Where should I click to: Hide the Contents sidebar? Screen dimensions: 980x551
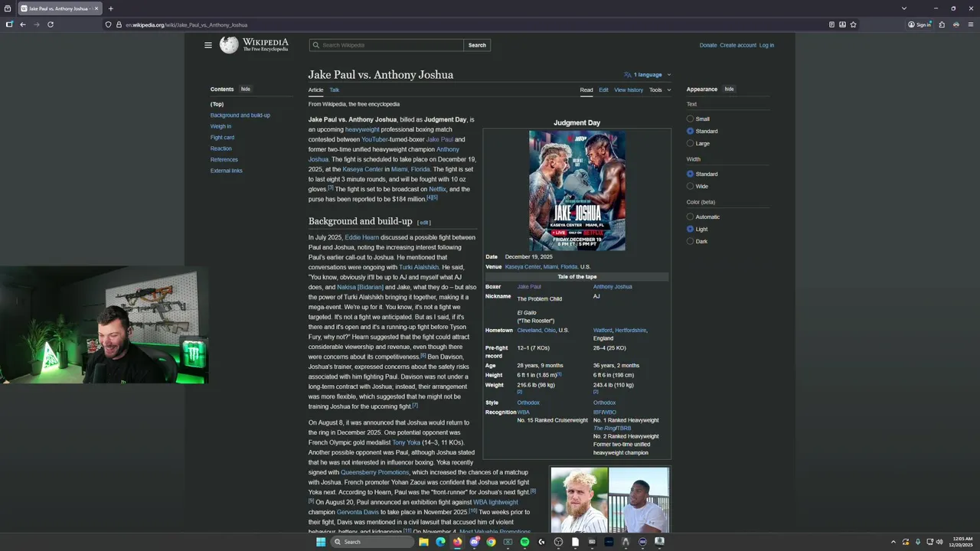pyautogui.click(x=246, y=89)
